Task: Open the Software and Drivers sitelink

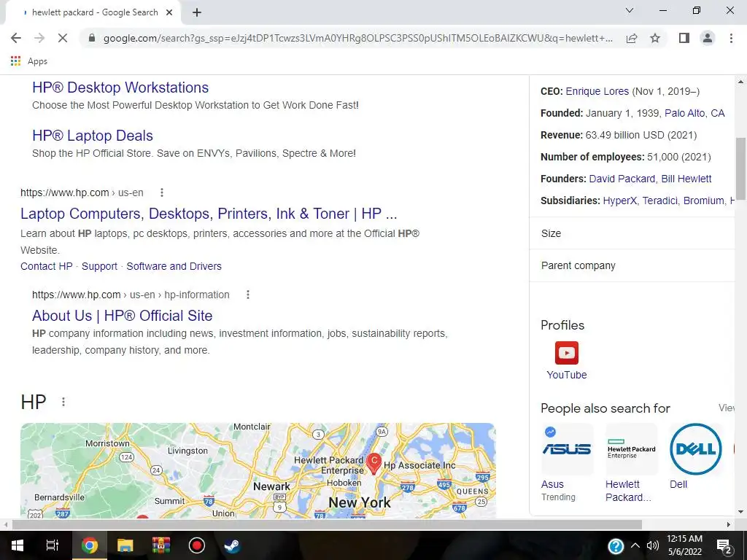Action: click(x=174, y=266)
